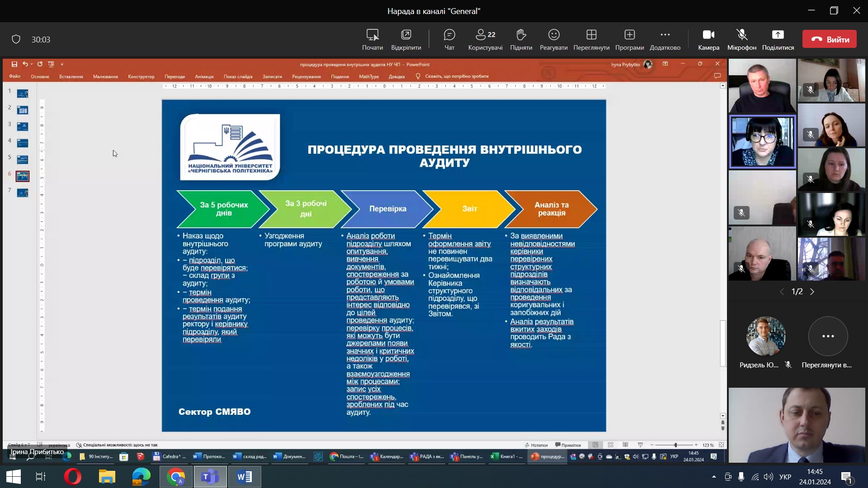Click the zoom-out minus beside zoom slider
Image resolution: width=868 pixels, height=488 pixels.
[x=651, y=445]
